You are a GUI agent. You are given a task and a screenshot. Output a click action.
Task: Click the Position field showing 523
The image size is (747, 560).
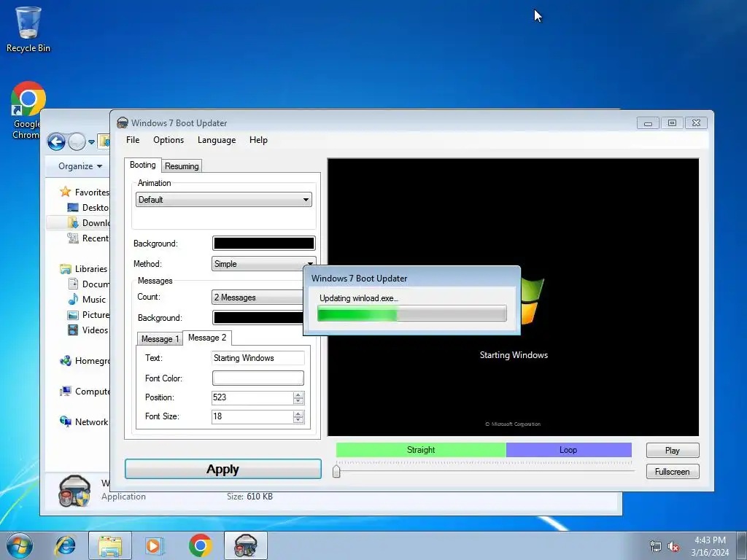252,397
